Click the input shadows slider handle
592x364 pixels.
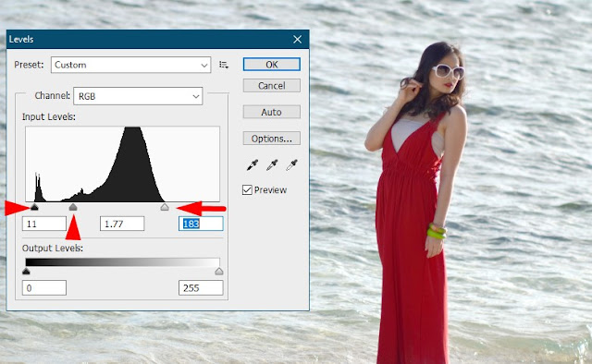[x=34, y=207]
